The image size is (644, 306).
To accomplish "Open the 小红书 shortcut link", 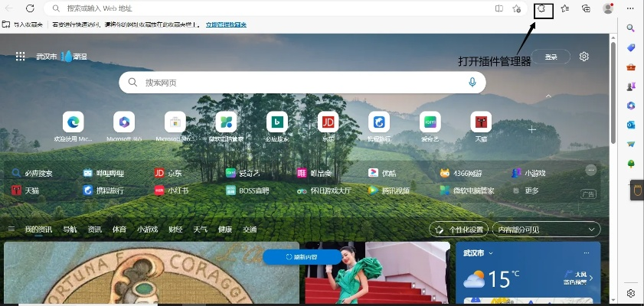I will pos(172,190).
